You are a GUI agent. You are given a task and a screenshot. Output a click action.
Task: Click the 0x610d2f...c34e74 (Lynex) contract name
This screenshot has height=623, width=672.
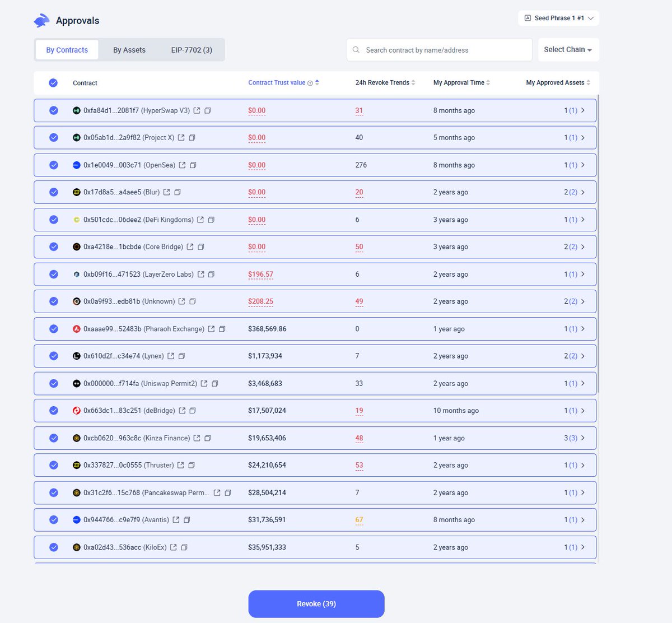point(124,356)
